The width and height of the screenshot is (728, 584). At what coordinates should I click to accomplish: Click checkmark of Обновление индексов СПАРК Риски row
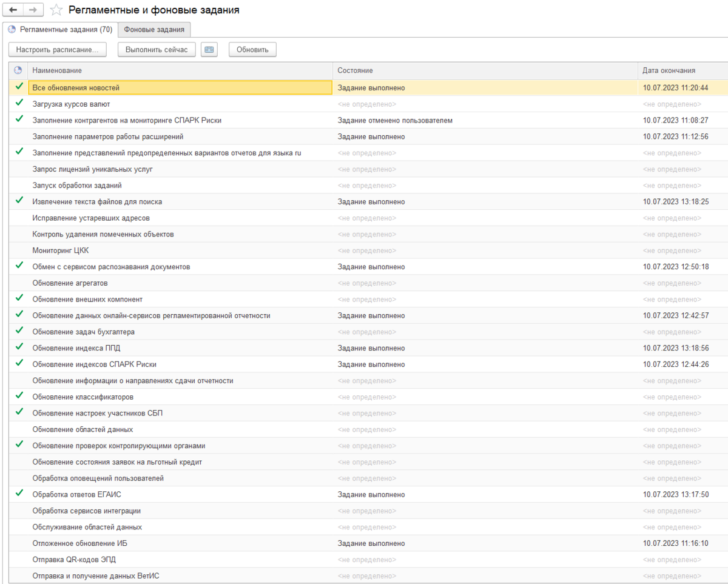coord(19,364)
